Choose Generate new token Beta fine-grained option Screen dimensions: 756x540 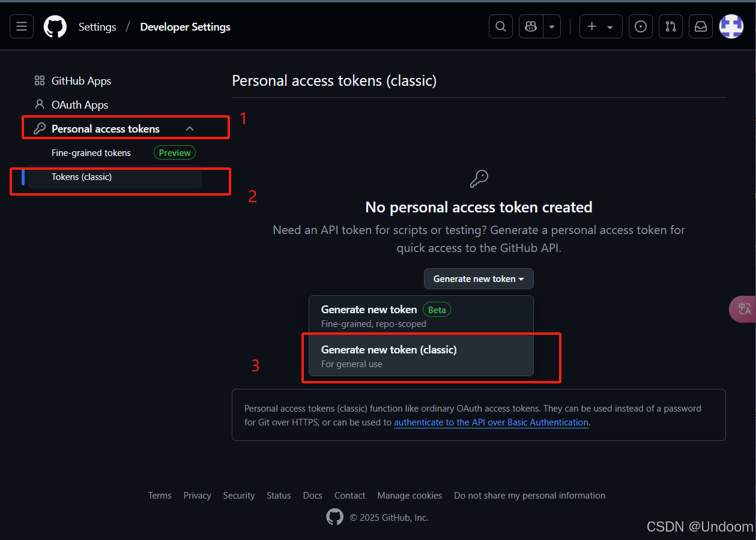[x=421, y=316]
